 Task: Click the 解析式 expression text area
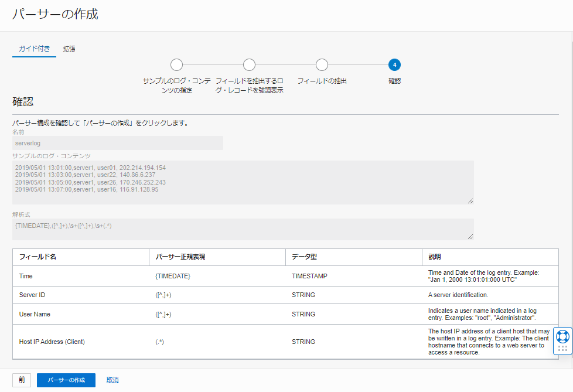point(243,229)
